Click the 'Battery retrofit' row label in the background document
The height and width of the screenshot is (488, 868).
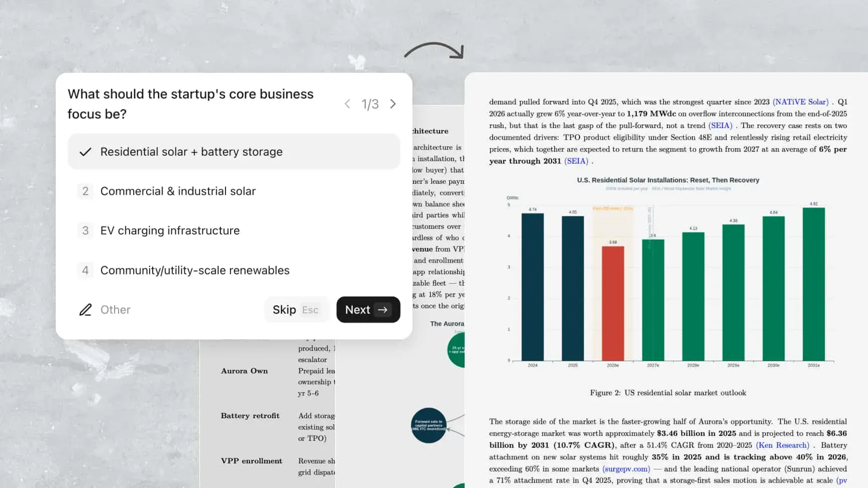[250, 416]
